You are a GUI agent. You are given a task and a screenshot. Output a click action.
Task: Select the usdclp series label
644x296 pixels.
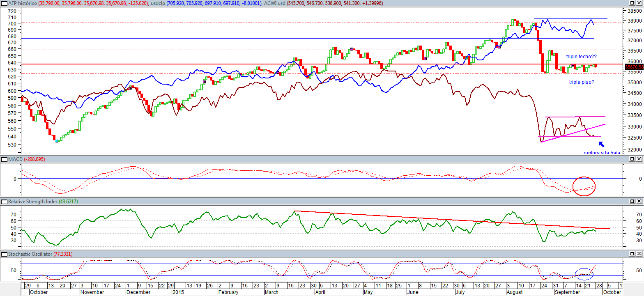click(157, 2)
